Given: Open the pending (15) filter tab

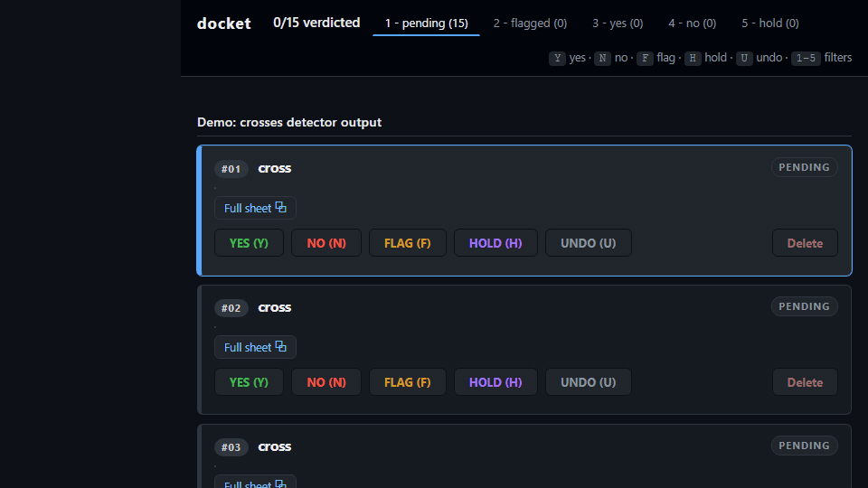Looking at the screenshot, I should point(426,23).
